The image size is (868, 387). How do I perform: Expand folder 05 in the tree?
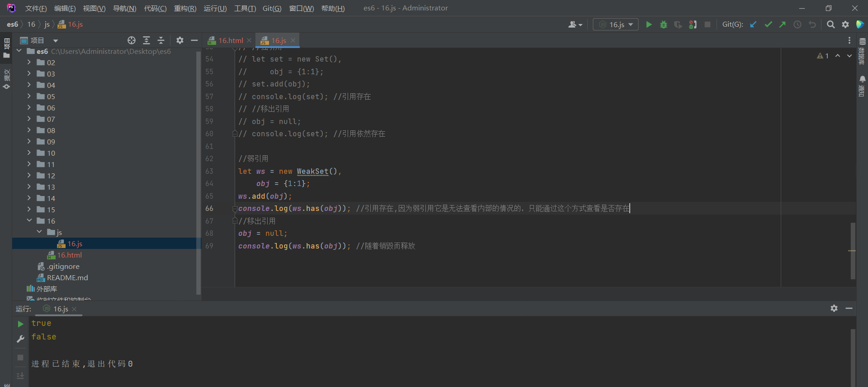click(29, 96)
